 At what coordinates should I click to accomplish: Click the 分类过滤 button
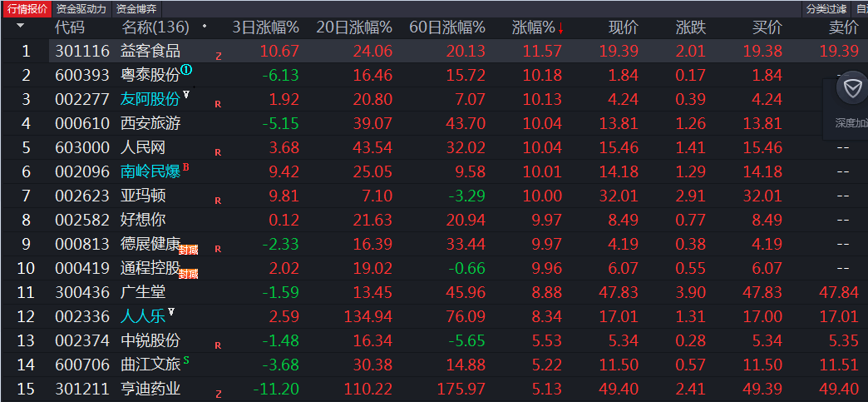click(x=826, y=9)
